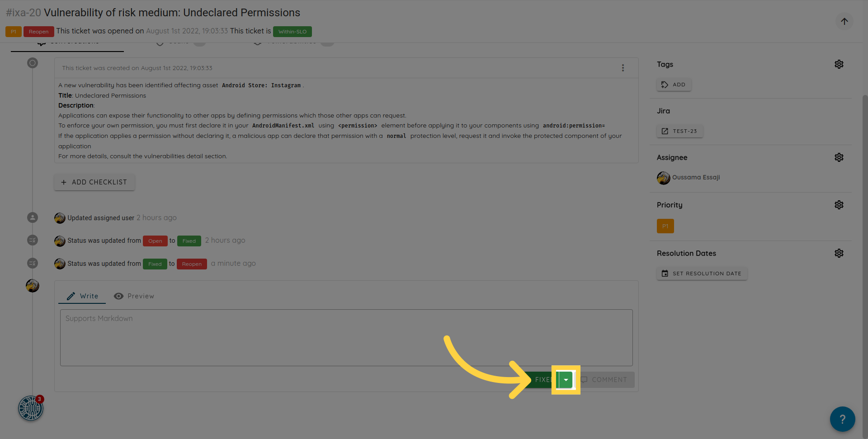Switch to the Preview tab

(x=134, y=296)
